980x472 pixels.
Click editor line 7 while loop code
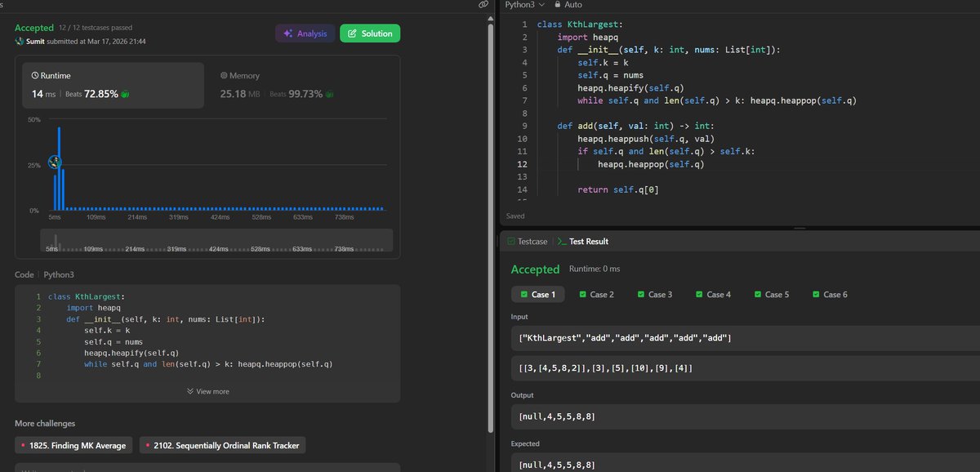716,100
